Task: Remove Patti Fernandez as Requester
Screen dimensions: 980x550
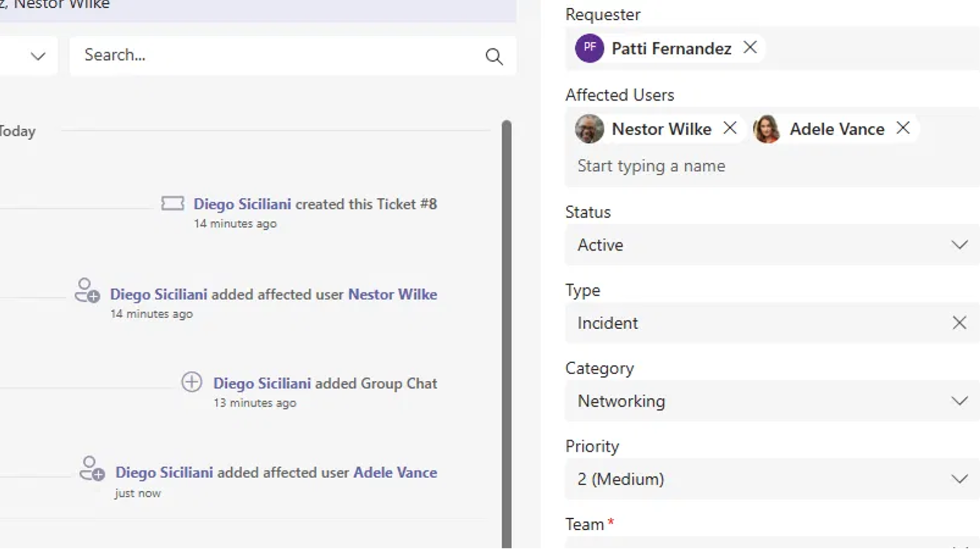Action: (x=750, y=48)
